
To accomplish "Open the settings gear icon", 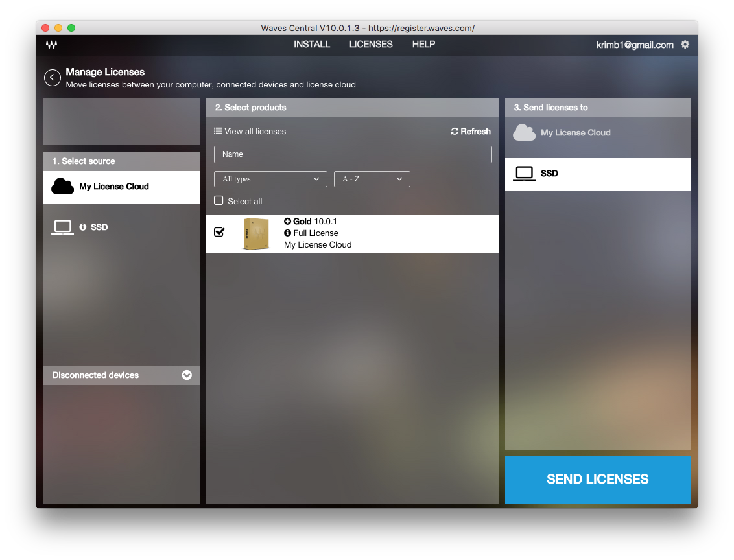I will [685, 45].
